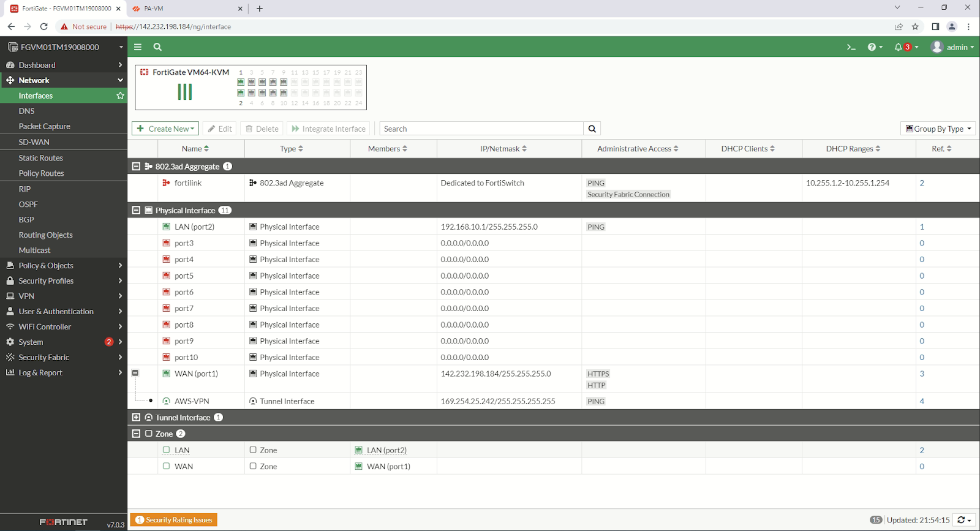This screenshot has height=531, width=980.
Task: Click the search magnifier button beside the Search field
Action: 592,129
